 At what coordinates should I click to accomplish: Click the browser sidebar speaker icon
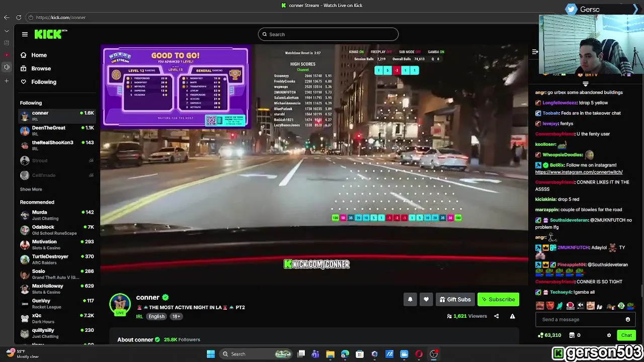(x=7, y=67)
